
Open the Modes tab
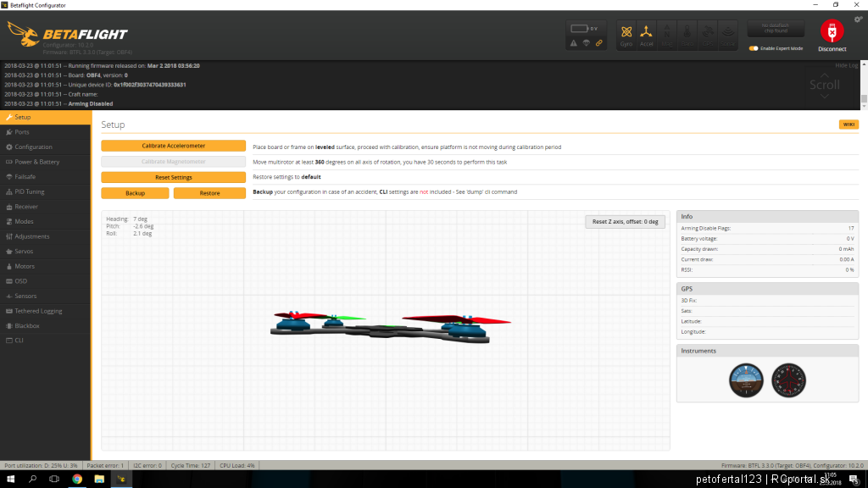(x=46, y=222)
